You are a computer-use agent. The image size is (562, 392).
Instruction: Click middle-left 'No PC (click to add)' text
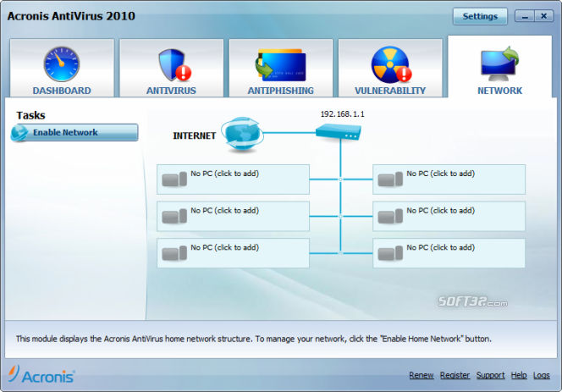coord(225,211)
